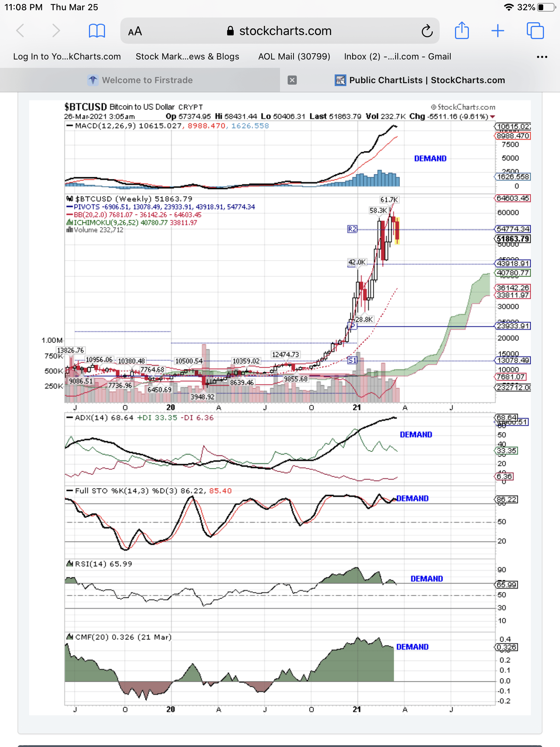Tap the 13826.76 price label
The height and width of the screenshot is (747, 560).
(70, 350)
